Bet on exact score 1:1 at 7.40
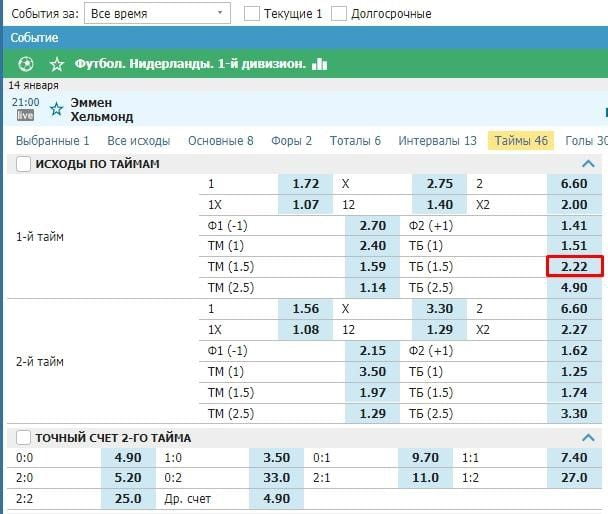This screenshot has width=608, height=514. (x=574, y=457)
